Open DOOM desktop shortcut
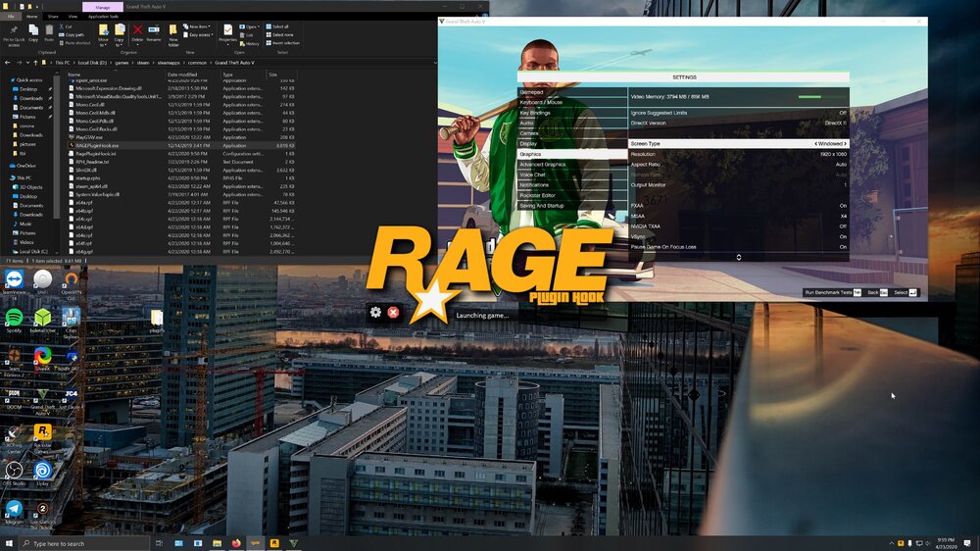 tap(14, 397)
